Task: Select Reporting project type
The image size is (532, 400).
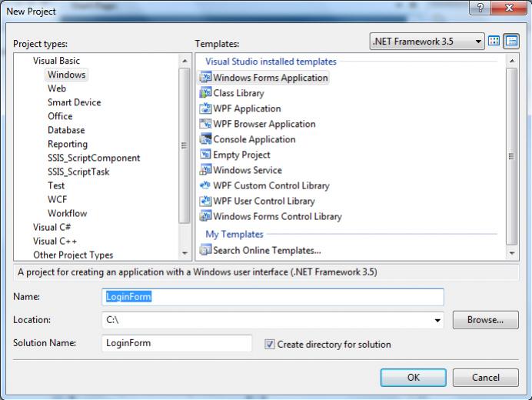Action: (x=68, y=144)
